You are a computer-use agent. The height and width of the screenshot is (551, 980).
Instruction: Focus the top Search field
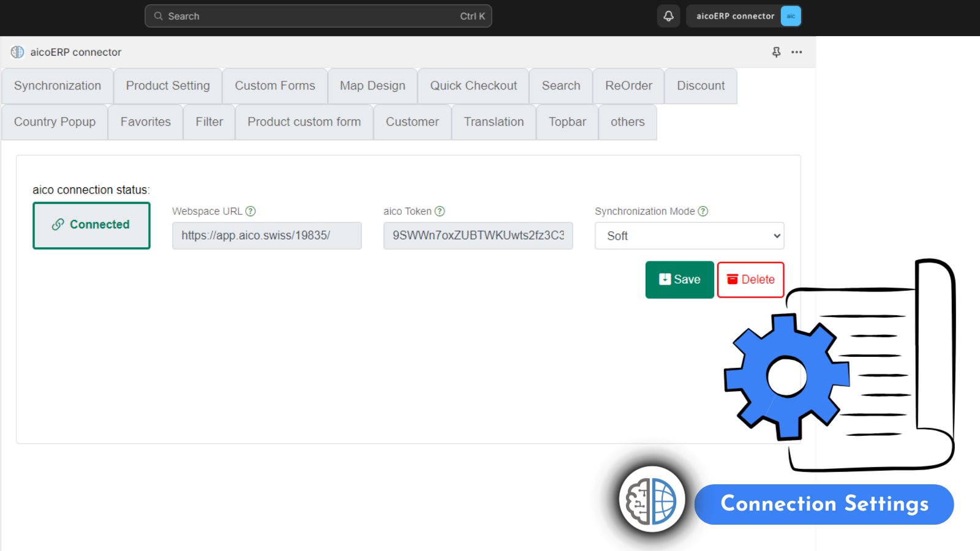pyautogui.click(x=318, y=17)
